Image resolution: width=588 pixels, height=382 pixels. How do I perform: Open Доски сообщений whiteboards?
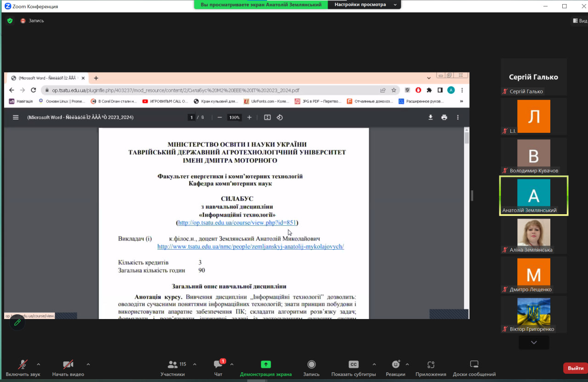pyautogui.click(x=474, y=368)
